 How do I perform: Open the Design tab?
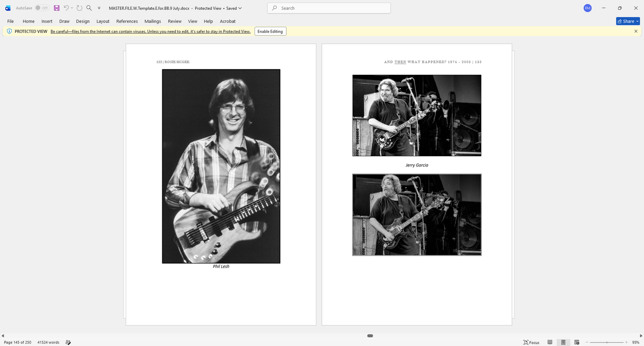pos(82,21)
